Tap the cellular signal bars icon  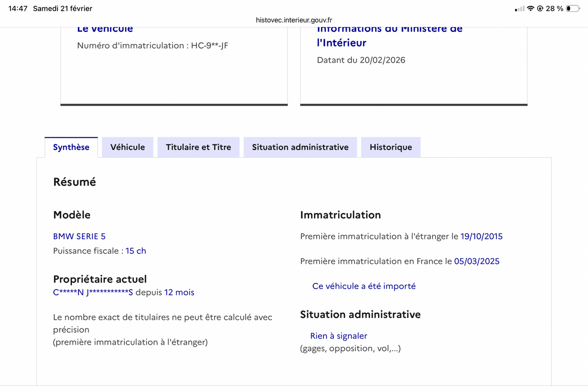click(x=520, y=8)
